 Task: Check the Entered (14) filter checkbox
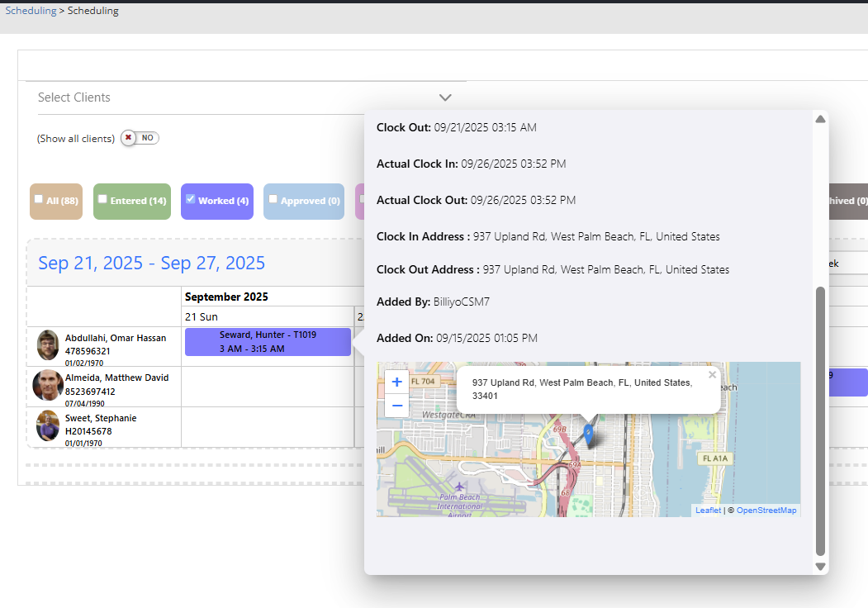click(102, 199)
